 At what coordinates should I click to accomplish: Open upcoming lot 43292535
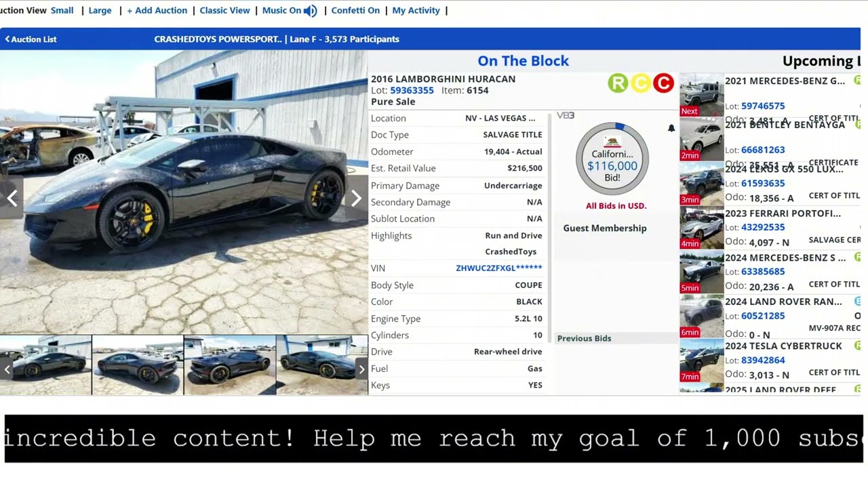(x=763, y=228)
